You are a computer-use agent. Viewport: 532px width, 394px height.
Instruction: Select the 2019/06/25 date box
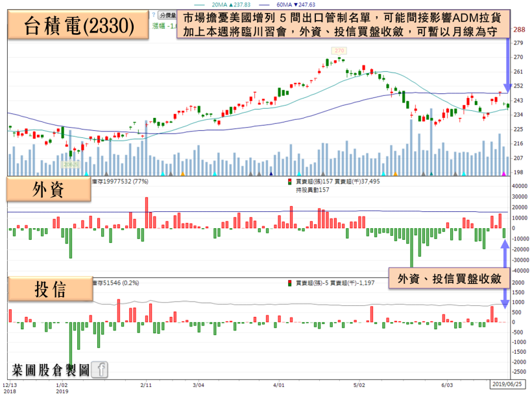coord(507,384)
